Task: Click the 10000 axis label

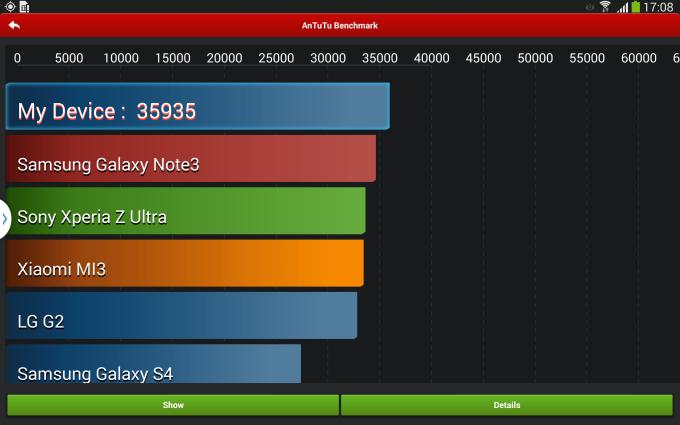Action: pyautogui.click(x=121, y=58)
